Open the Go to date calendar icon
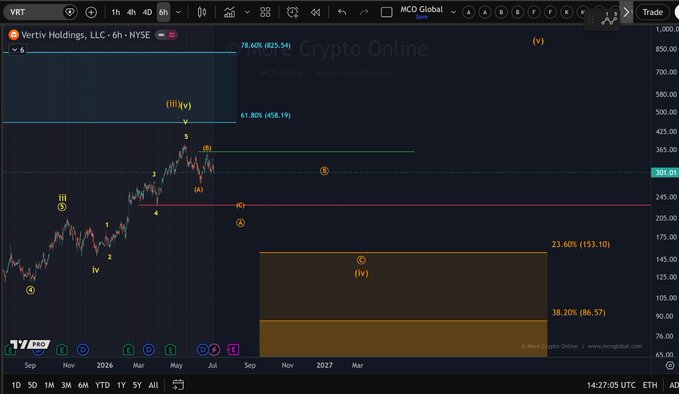 178,385
